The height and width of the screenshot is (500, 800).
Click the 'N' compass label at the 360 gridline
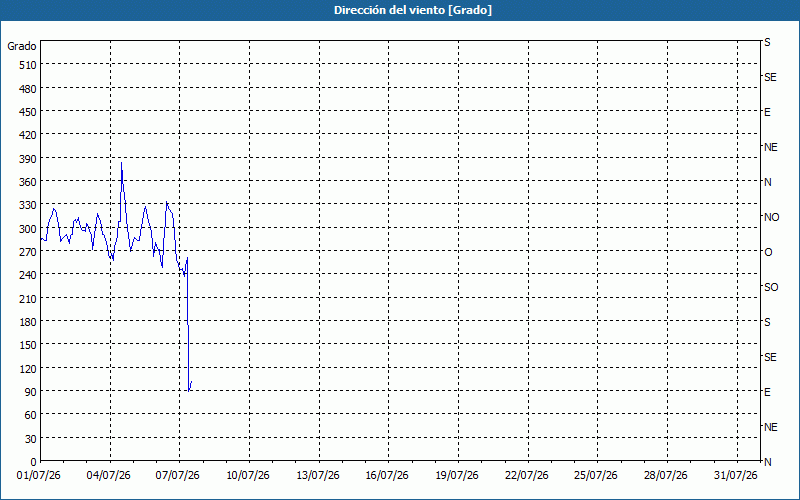click(768, 182)
